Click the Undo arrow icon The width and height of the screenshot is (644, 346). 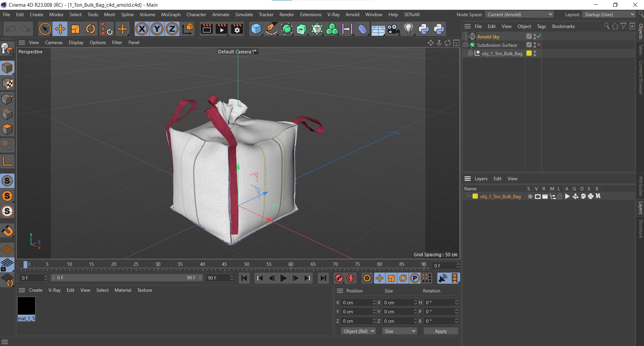[11, 29]
